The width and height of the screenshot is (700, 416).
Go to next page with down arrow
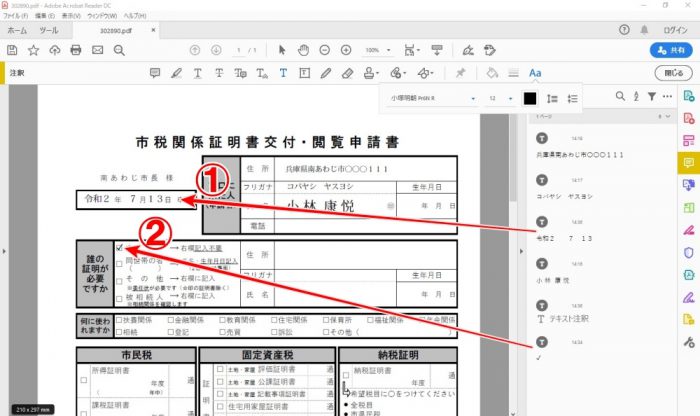(216, 50)
